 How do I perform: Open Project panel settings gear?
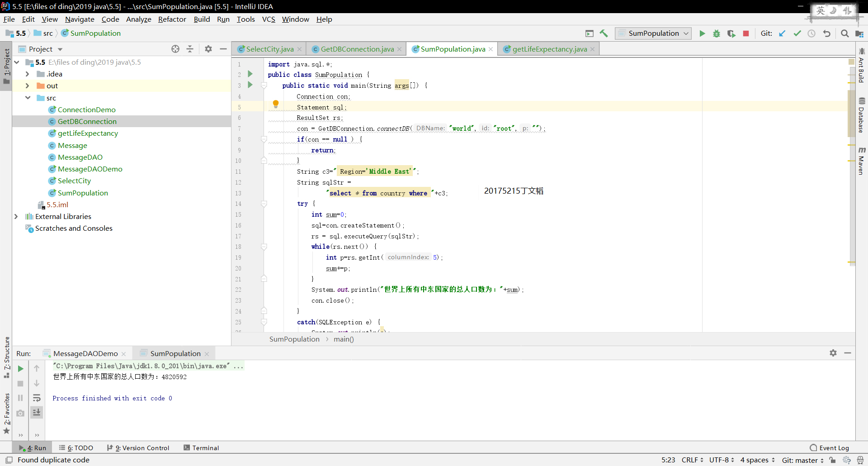(x=208, y=49)
